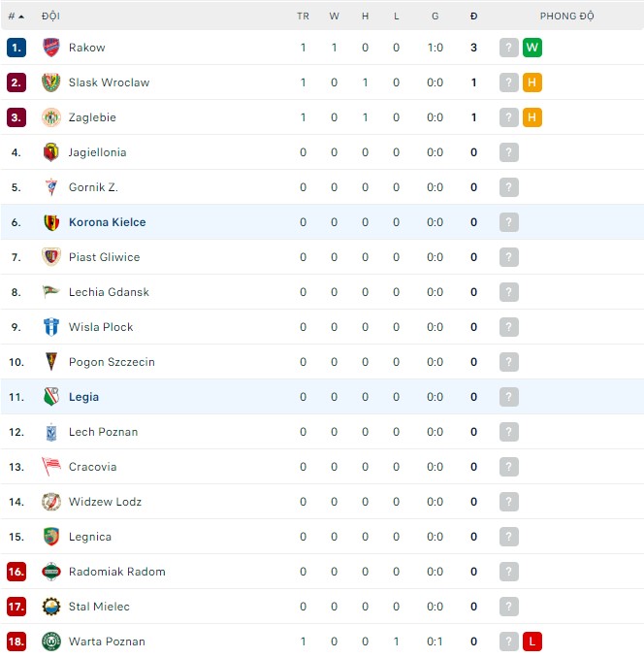
Task: Click the Jagiellonia club badge
Action: [x=51, y=152]
